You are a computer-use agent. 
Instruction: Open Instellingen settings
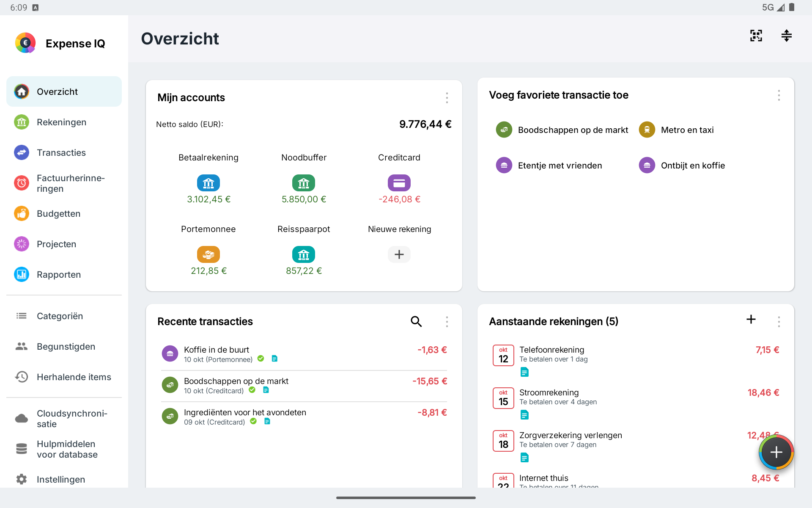pyautogui.click(x=64, y=479)
